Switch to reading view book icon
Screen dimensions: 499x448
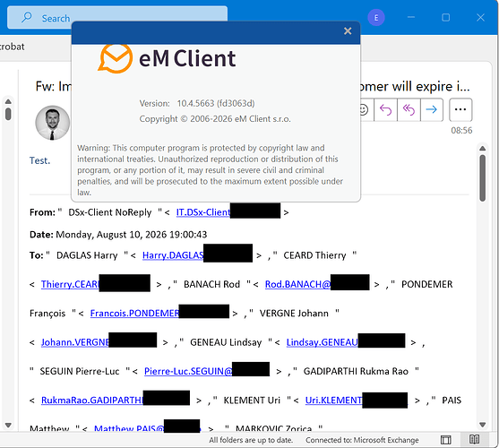[474, 439]
